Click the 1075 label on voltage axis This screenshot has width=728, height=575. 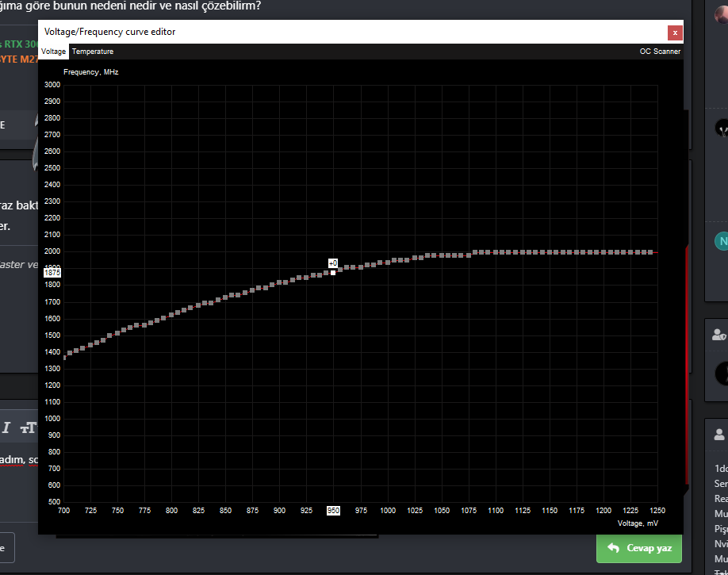pyautogui.click(x=469, y=511)
